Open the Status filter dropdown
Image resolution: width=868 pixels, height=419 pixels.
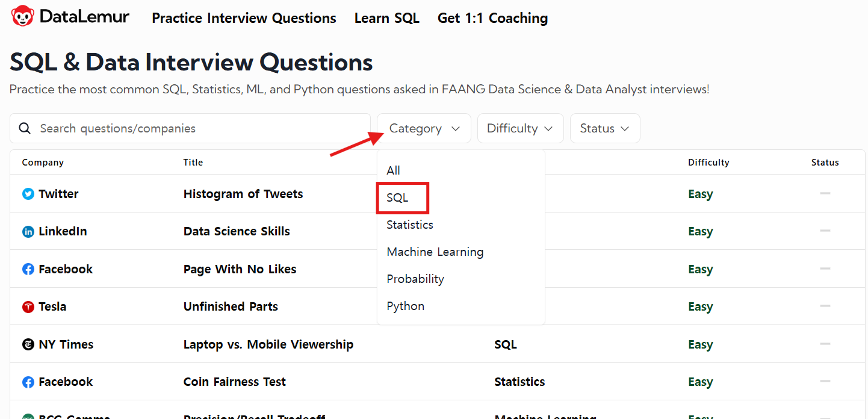point(604,128)
